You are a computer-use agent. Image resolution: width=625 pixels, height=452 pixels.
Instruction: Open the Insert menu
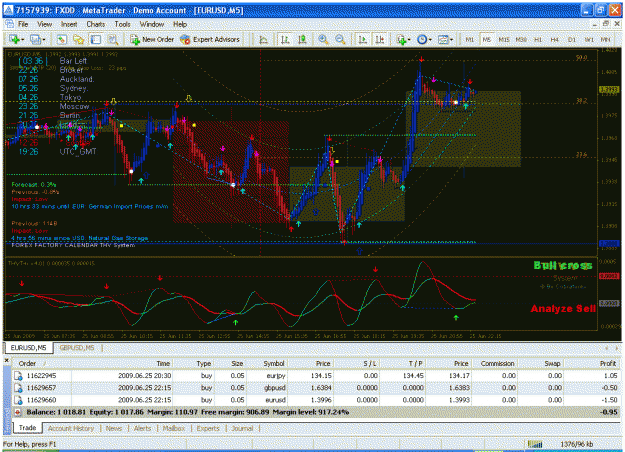tap(69, 24)
